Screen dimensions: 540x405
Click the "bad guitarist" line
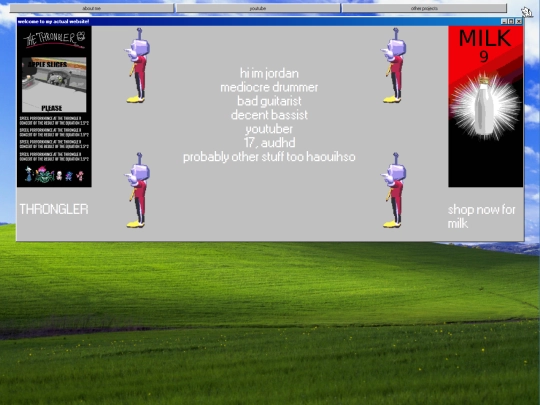coord(269,101)
